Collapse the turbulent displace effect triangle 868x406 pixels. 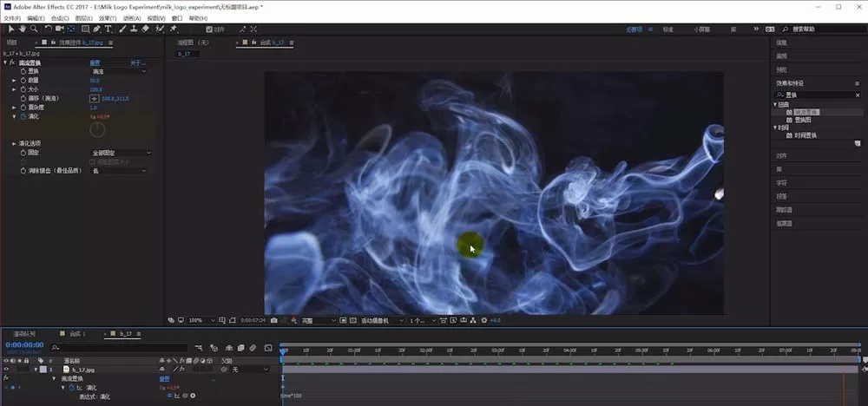[x=5, y=62]
